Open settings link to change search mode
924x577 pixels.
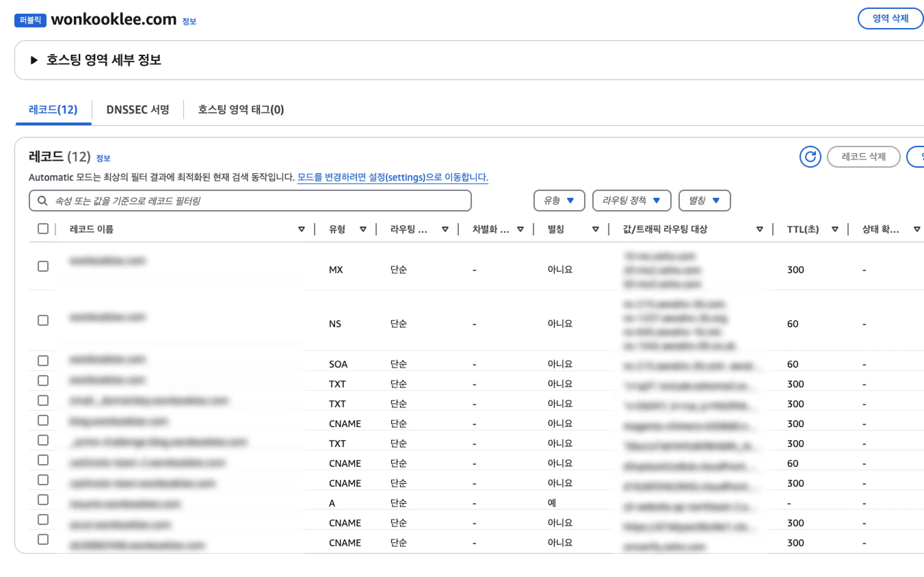tap(392, 178)
